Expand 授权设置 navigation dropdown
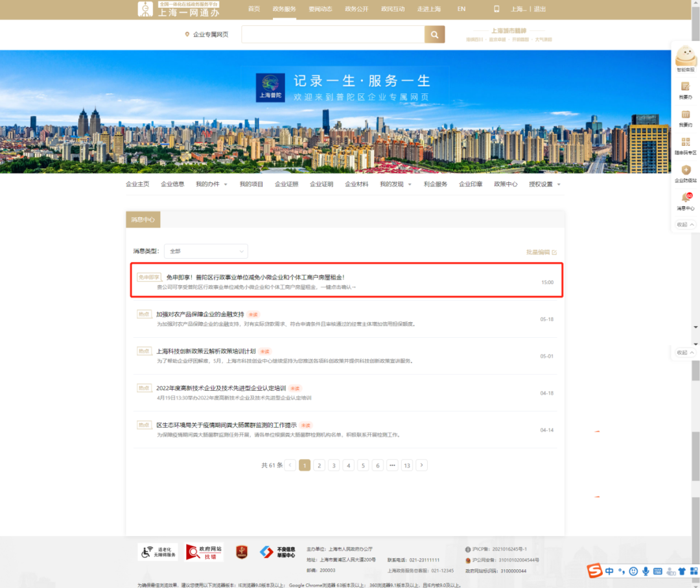700x588 pixels. [544, 184]
